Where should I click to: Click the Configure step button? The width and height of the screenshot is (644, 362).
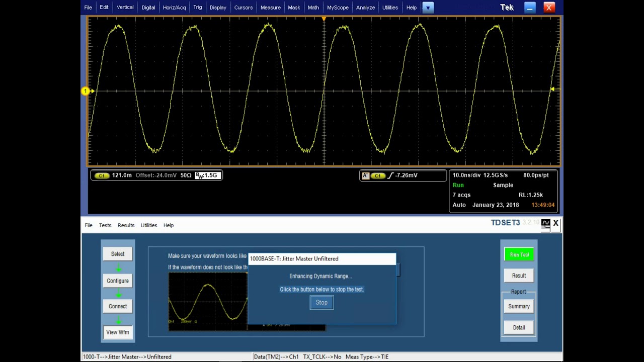(118, 281)
